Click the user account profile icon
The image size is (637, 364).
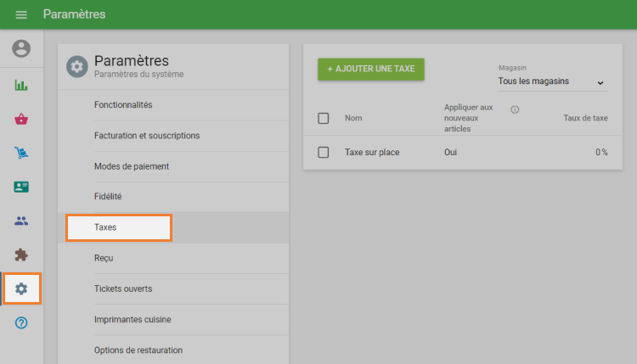(21, 49)
